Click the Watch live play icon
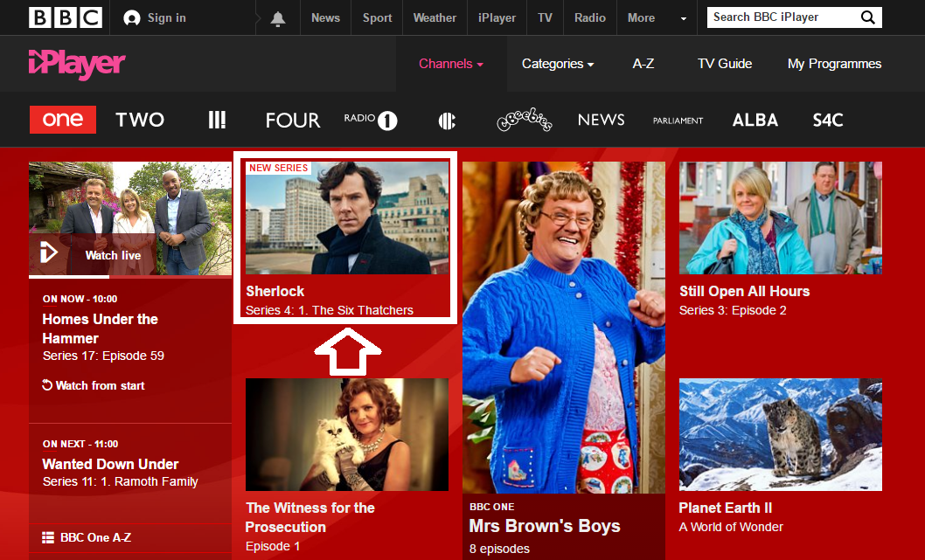 [x=48, y=253]
